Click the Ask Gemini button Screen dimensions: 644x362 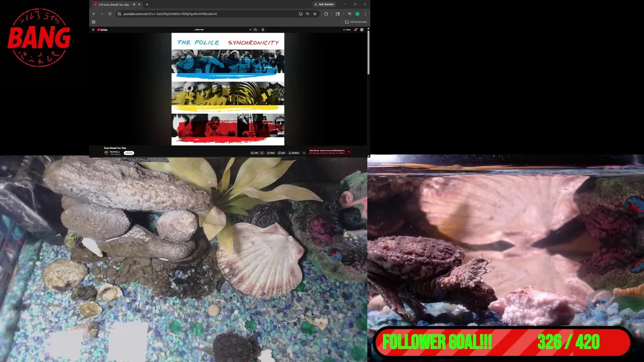coord(324,5)
